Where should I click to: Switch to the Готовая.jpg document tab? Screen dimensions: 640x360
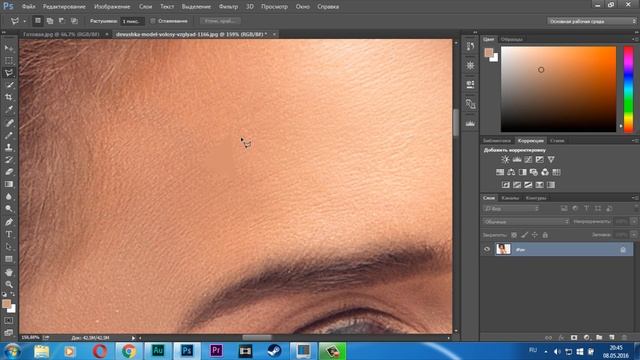pos(61,34)
